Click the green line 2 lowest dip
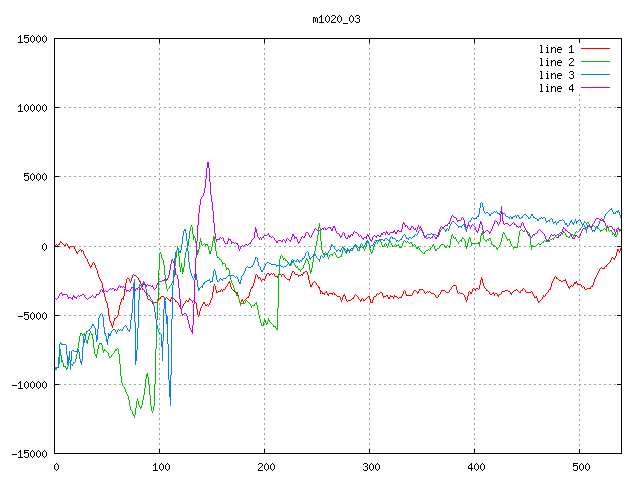Viewport: 640px width, 480px height. (x=134, y=416)
